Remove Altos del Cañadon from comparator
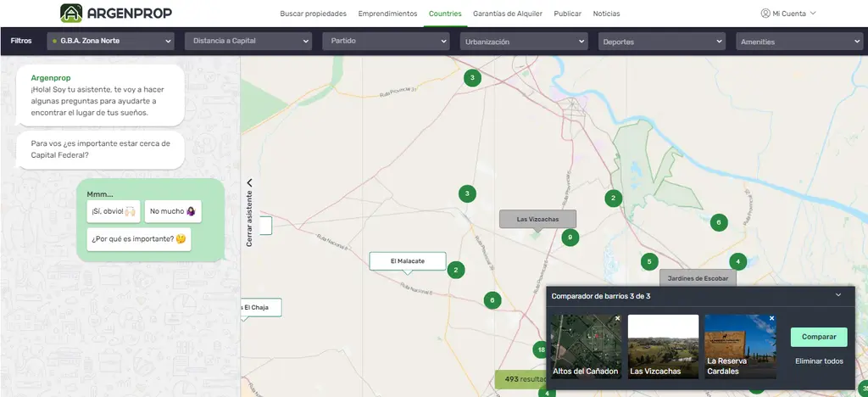 pyautogui.click(x=617, y=318)
